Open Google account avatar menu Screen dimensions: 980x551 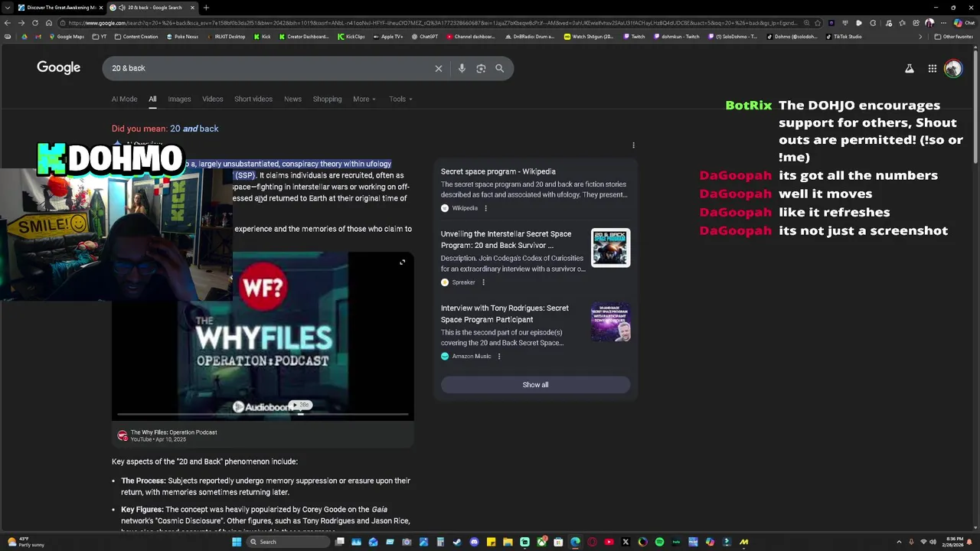pyautogui.click(x=953, y=68)
